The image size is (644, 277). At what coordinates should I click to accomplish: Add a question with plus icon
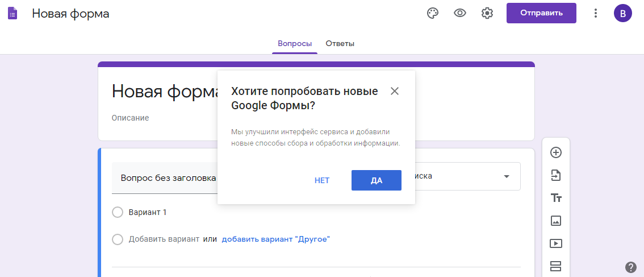(x=556, y=152)
